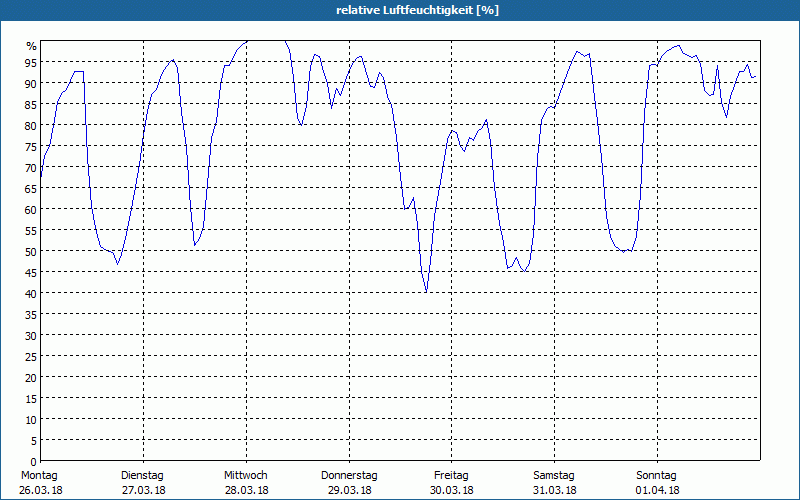Select the 70 y-axis label
Viewport: 800px width, 500px height.
click(32, 167)
